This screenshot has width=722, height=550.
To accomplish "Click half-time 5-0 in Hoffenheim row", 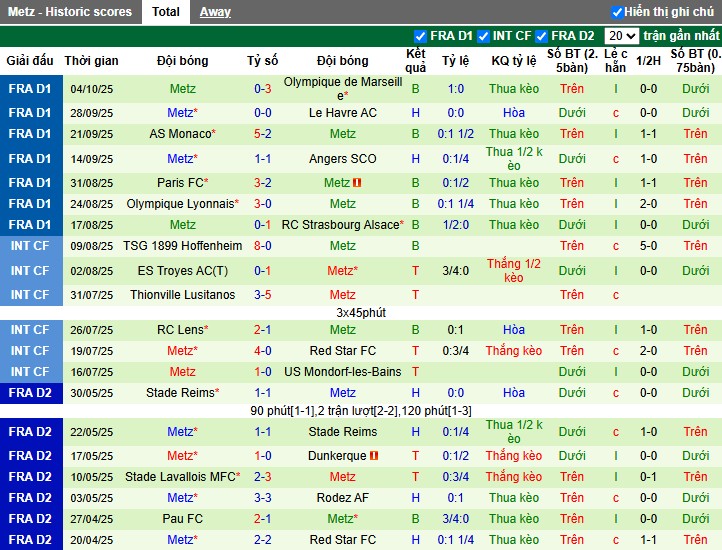I will coord(648,246).
